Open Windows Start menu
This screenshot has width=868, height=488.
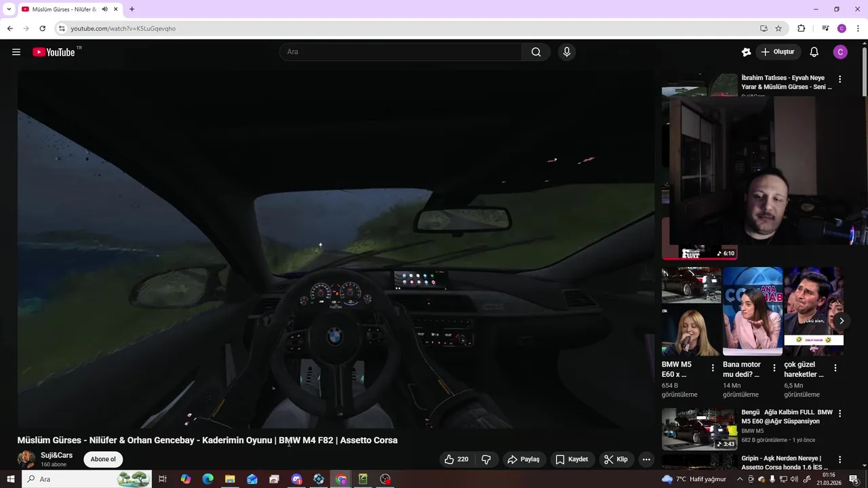coord(10,479)
